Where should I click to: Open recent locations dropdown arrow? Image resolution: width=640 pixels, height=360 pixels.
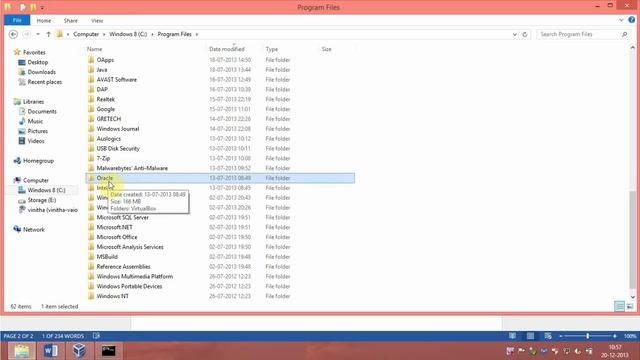click(38, 34)
